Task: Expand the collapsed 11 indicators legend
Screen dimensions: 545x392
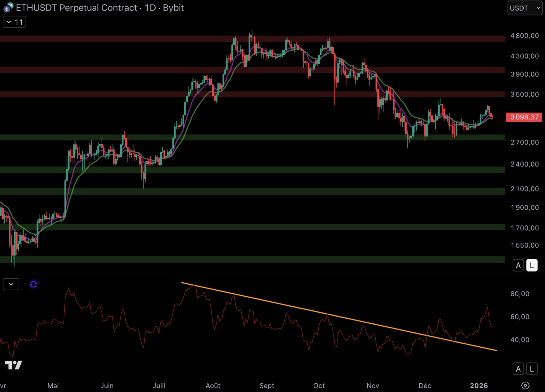Action: [x=15, y=22]
